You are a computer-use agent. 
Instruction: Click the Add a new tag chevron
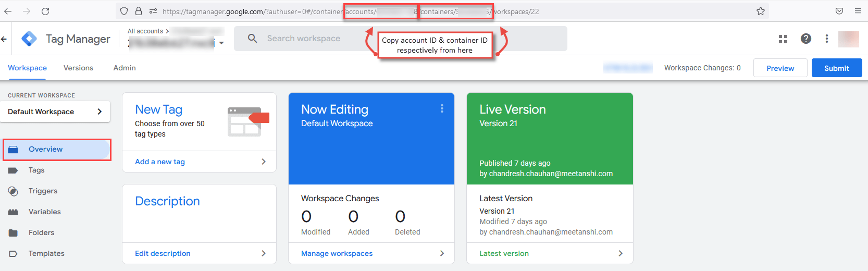tap(264, 162)
